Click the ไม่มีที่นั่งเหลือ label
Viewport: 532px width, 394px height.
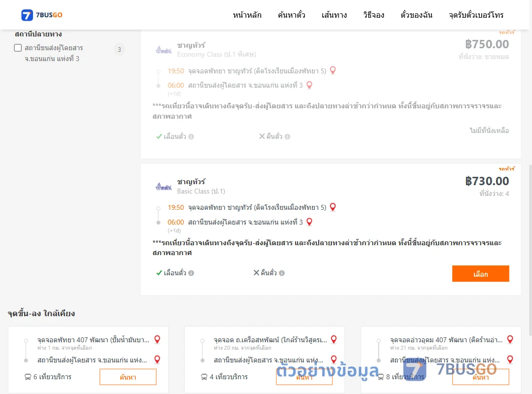[489, 131]
